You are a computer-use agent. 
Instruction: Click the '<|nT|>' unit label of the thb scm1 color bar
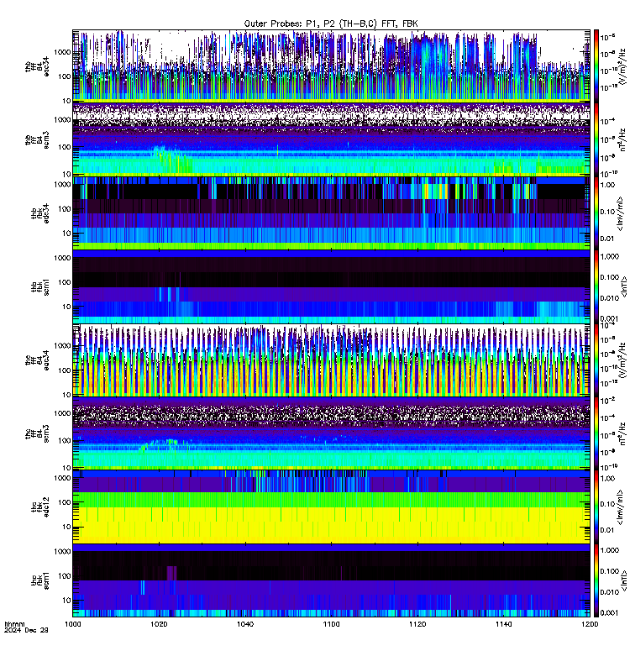click(x=624, y=286)
